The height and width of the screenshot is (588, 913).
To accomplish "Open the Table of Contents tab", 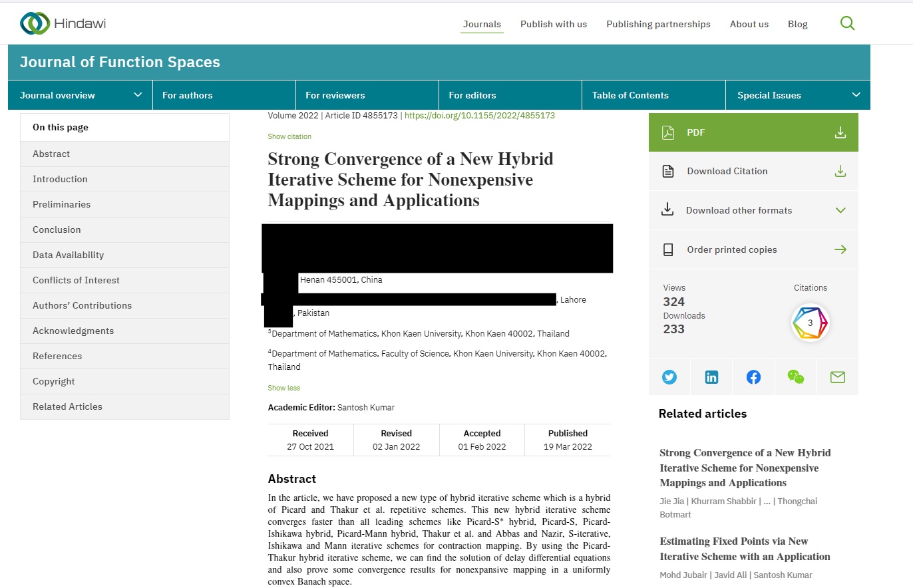I will [630, 95].
